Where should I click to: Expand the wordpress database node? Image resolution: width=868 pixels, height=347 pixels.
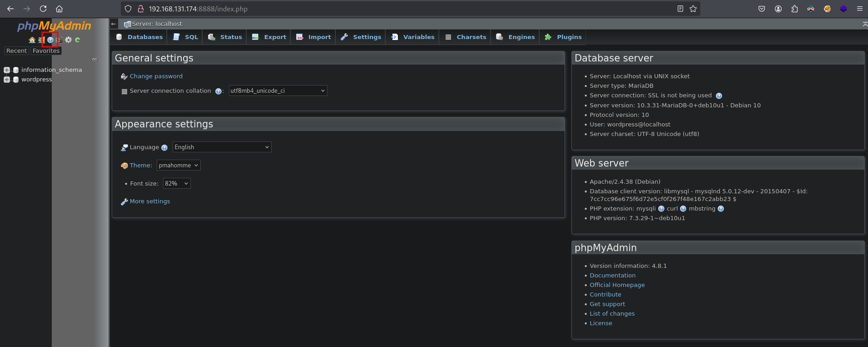click(7, 80)
